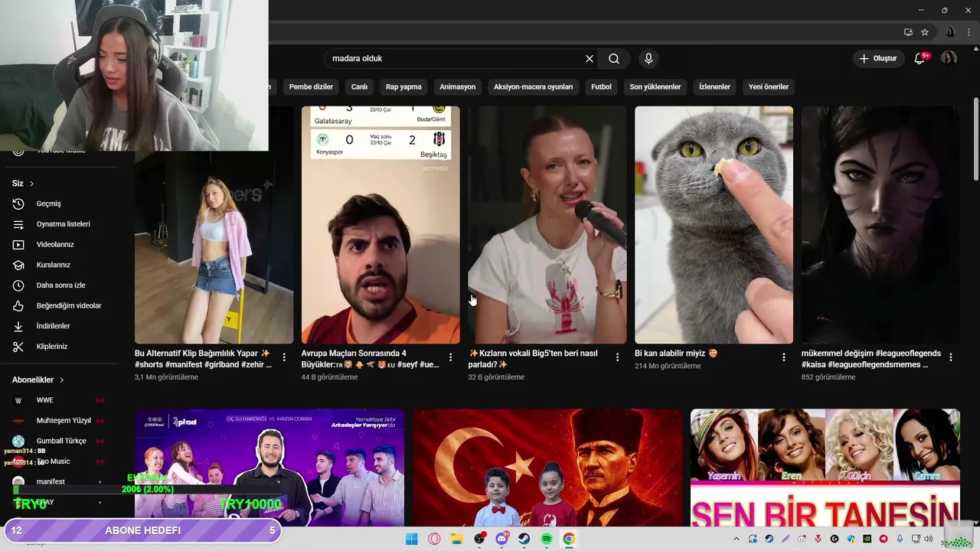980x551 pixels.
Task: Play the League of Legends character short
Action: [880, 225]
